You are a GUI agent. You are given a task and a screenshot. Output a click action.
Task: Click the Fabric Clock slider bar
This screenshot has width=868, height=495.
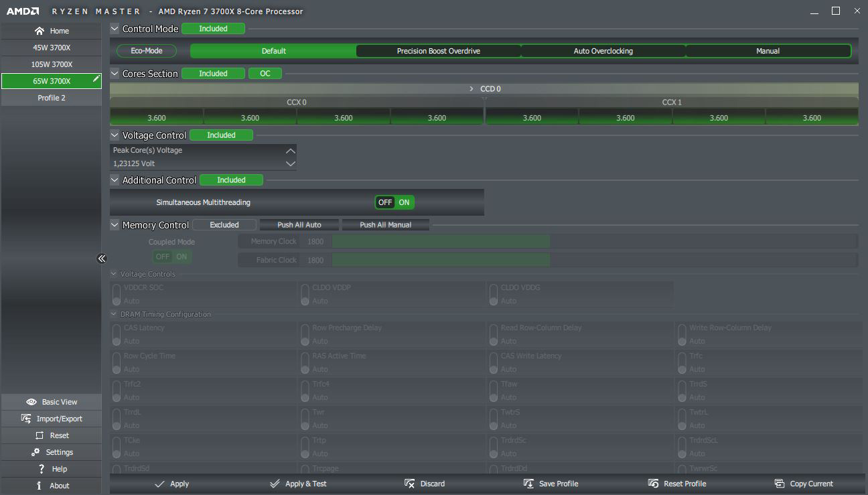[595, 260]
